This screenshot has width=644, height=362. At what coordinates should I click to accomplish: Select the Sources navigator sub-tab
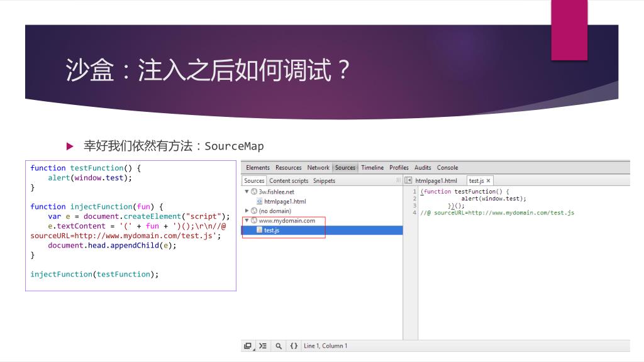pos(254,180)
